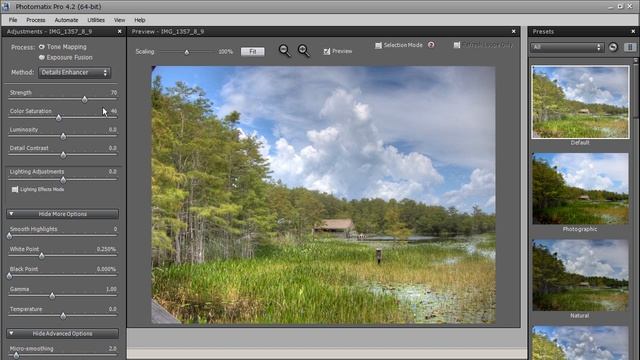Click the Detail Contrast slider handle
Image resolution: width=640 pixels, height=360 pixels.
coord(63,155)
